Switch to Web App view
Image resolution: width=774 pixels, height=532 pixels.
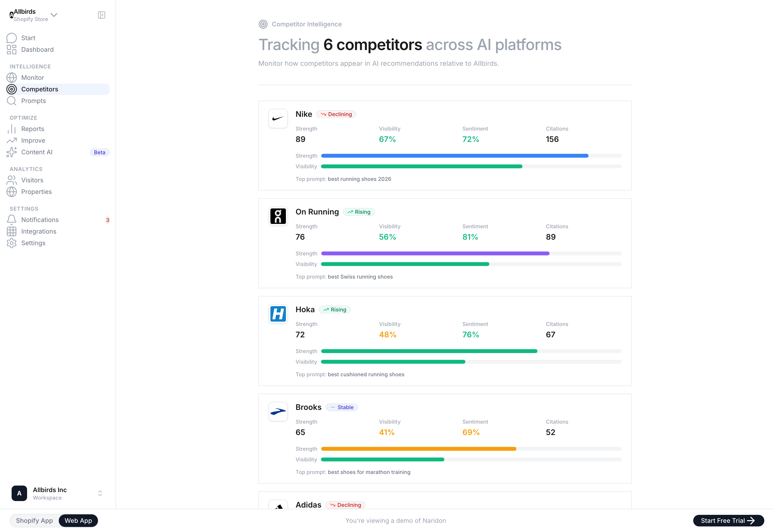78,521
